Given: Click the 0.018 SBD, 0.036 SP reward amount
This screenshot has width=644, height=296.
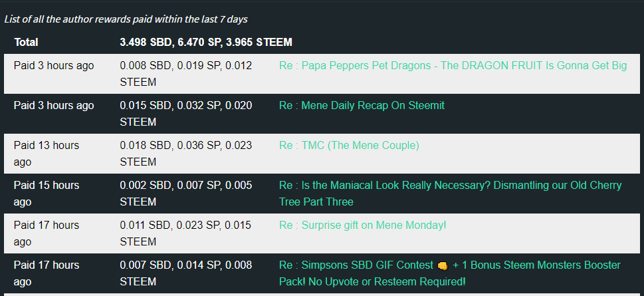Looking at the screenshot, I should (x=186, y=154).
